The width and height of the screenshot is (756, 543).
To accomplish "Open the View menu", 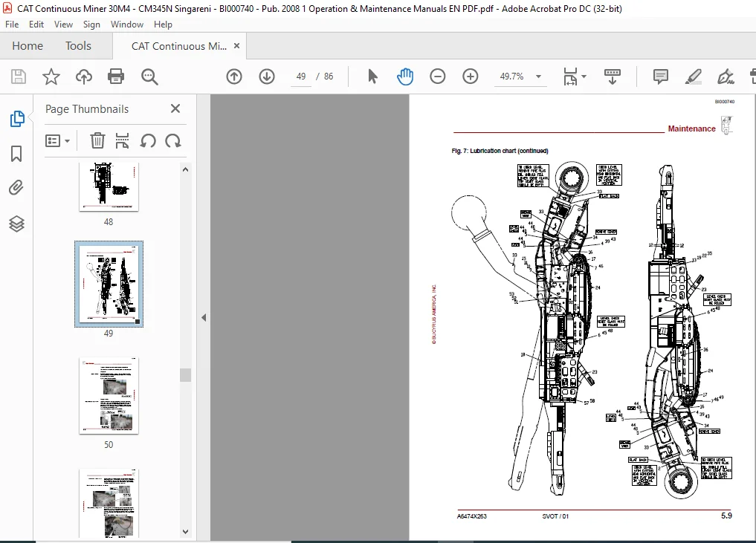I will point(63,24).
